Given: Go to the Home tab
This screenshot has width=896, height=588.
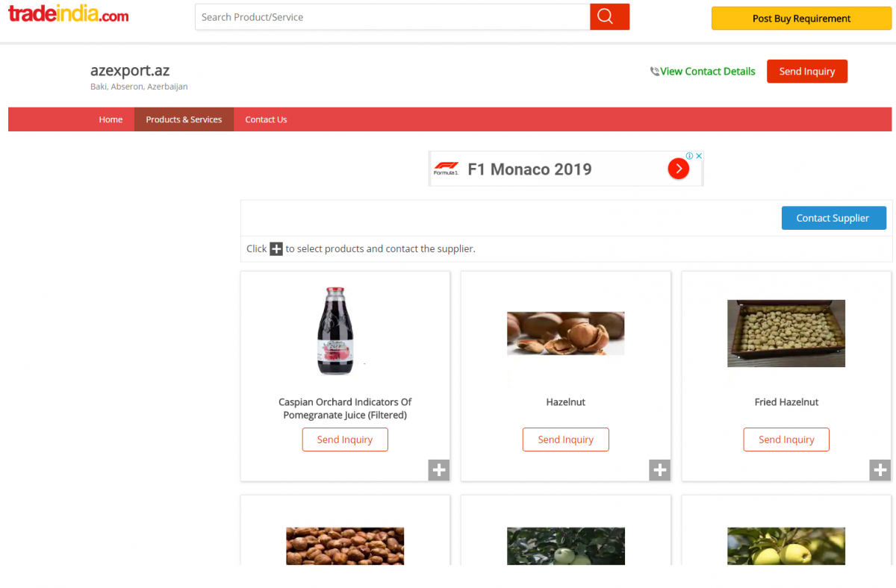Looking at the screenshot, I should tap(111, 119).
